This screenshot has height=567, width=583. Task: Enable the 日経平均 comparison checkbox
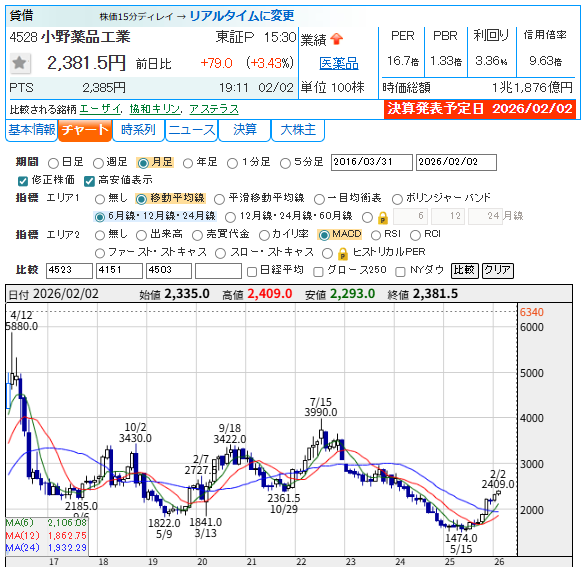[252, 272]
